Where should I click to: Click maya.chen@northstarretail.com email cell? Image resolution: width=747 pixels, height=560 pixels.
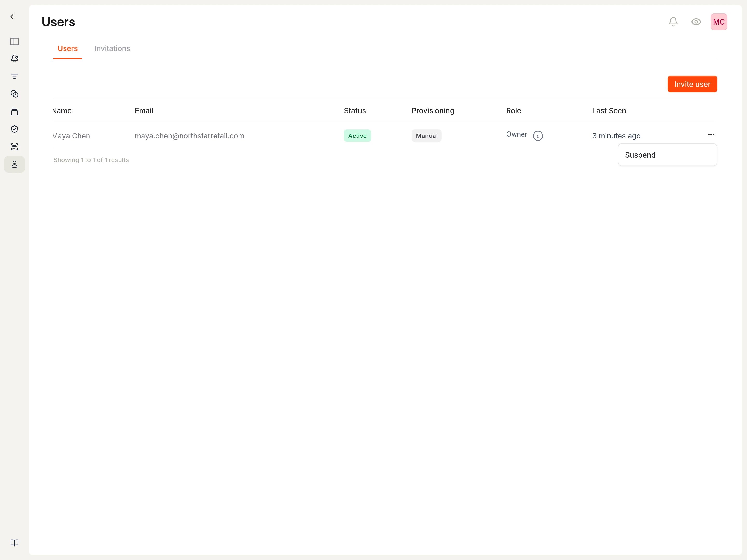pyautogui.click(x=189, y=136)
